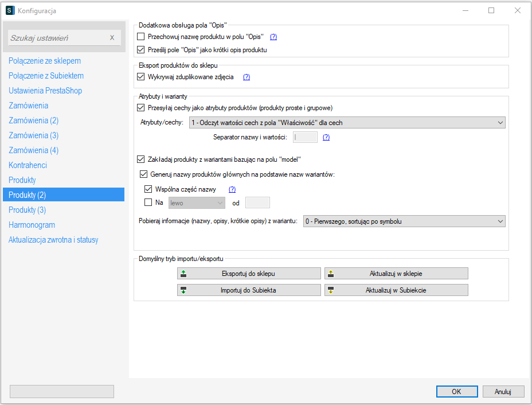Uncheck Zakładaj produkty z wariantami checkbox
This screenshot has height=405, width=532.
point(142,159)
